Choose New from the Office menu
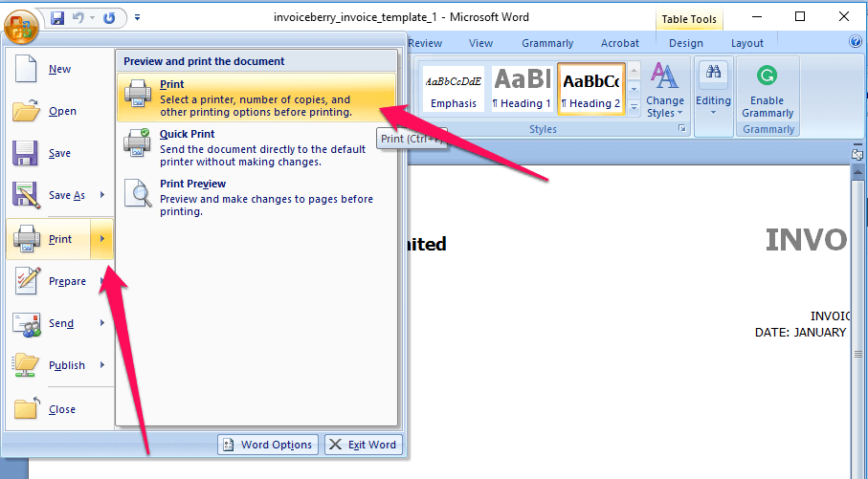This screenshot has width=868, height=479. (x=59, y=69)
